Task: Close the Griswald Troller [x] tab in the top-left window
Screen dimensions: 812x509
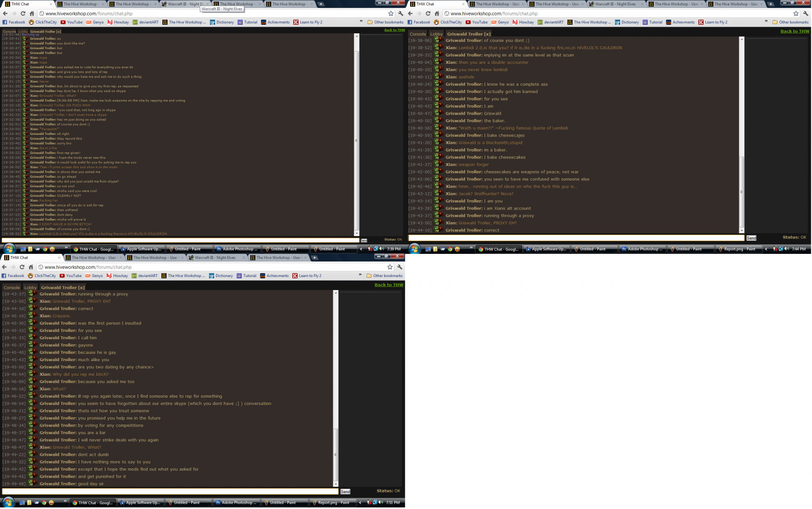Action: click(x=59, y=31)
